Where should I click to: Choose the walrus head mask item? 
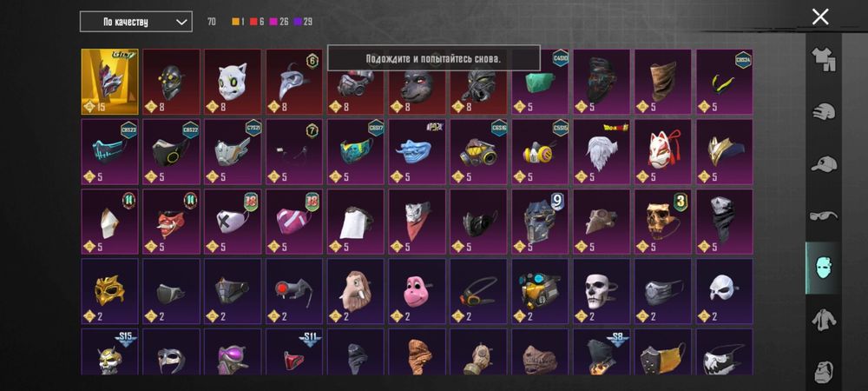pyautogui.click(x=355, y=291)
